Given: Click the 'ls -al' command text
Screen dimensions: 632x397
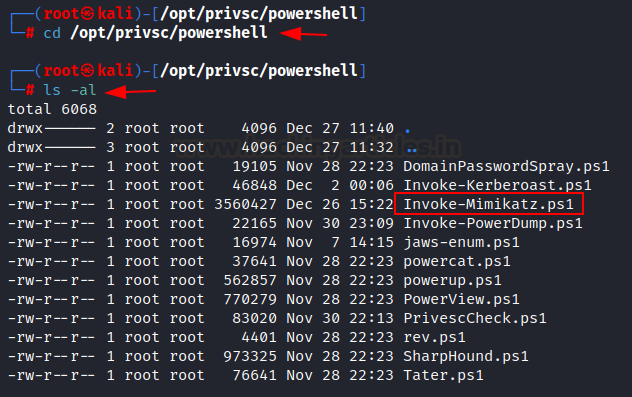Looking at the screenshot, I should (x=70, y=90).
